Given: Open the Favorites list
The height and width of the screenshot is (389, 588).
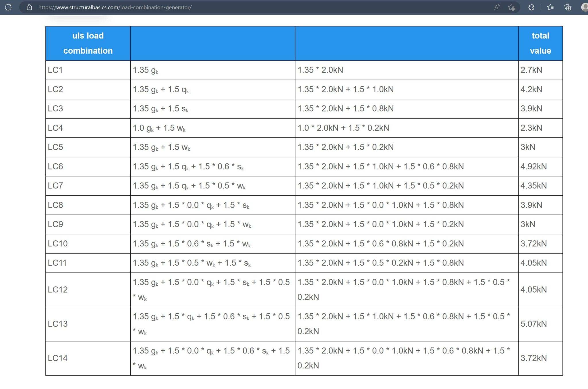Looking at the screenshot, I should pos(550,7).
